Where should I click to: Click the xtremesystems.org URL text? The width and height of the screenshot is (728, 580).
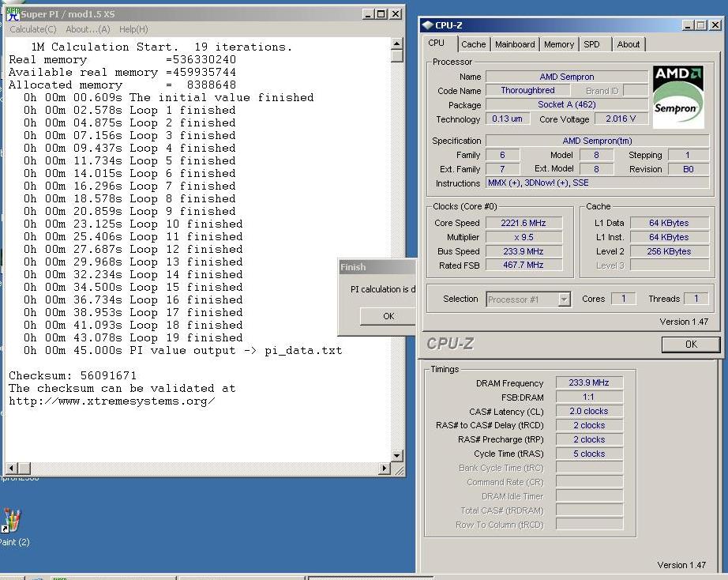[x=112, y=401]
